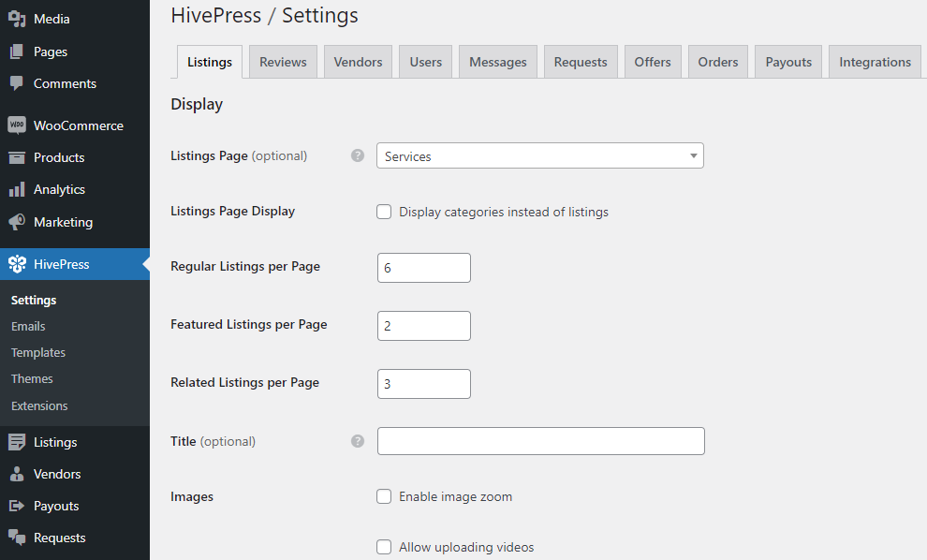Click inside the Title input field
This screenshot has width=927, height=560.
pos(540,441)
